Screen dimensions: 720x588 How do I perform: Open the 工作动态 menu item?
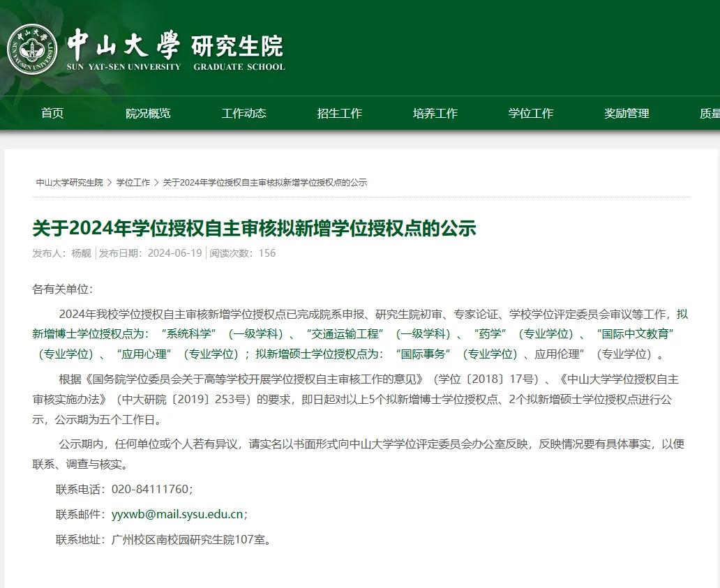coord(243,114)
